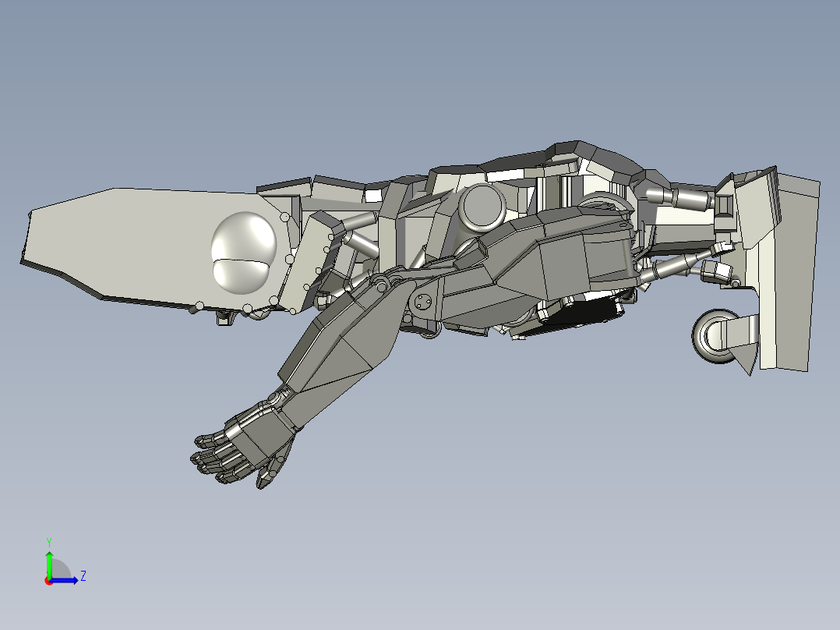The height and width of the screenshot is (630, 840).
Task: Click the Y label on the axis triad
Action: 49,543
